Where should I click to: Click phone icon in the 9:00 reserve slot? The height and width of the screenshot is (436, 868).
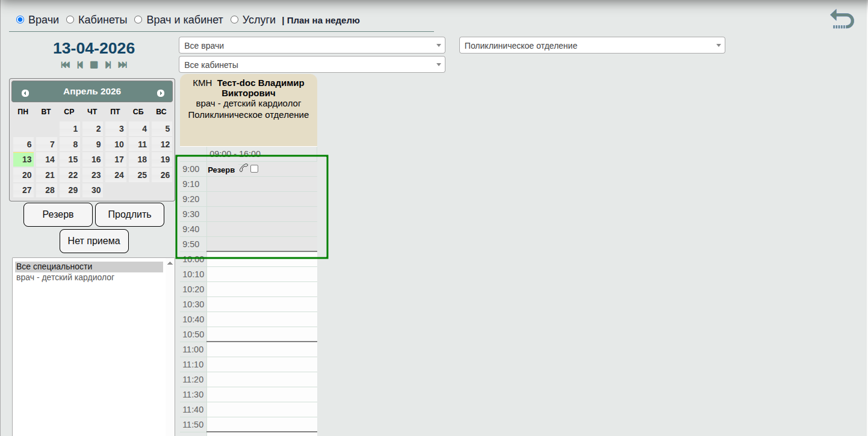click(243, 169)
